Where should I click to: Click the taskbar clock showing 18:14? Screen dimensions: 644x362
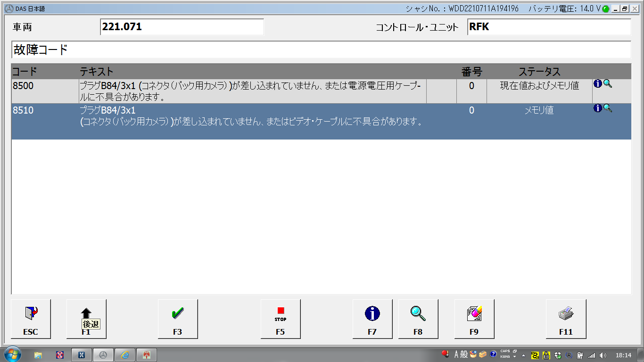(x=623, y=355)
